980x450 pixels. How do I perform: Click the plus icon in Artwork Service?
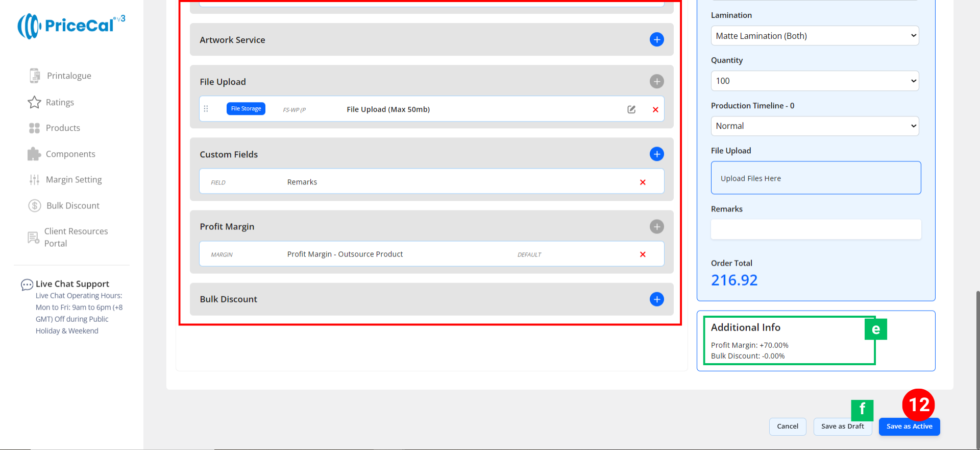[x=656, y=39]
